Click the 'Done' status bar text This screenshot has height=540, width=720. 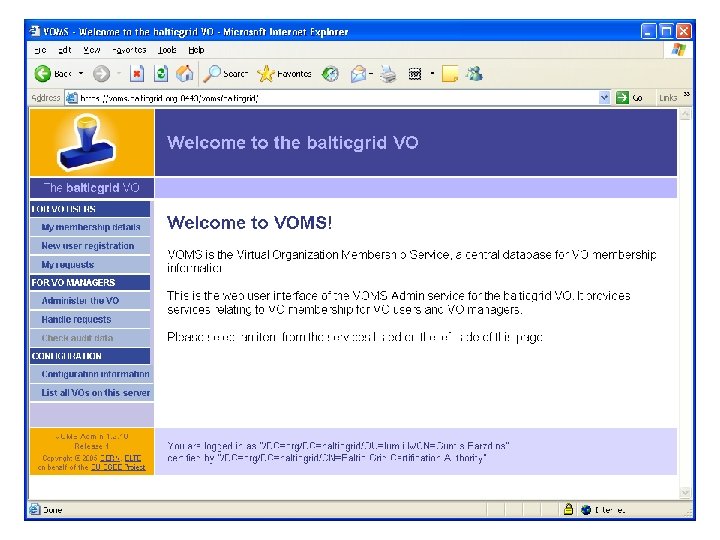click(52, 509)
